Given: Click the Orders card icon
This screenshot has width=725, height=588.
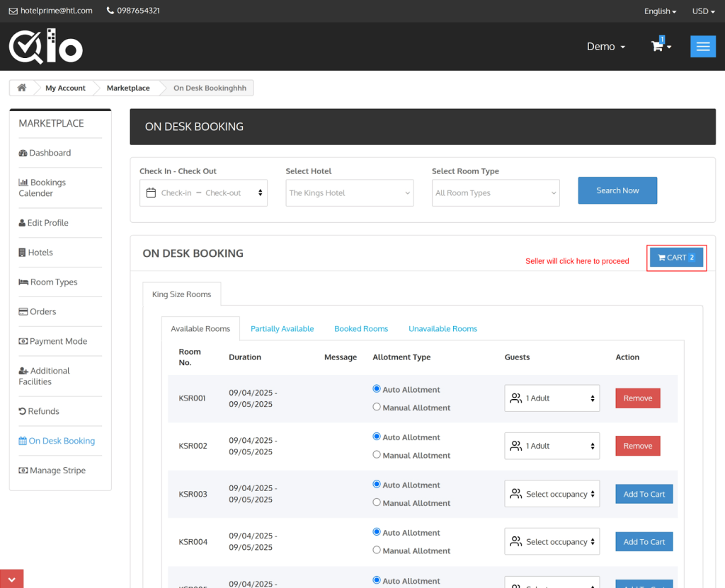Looking at the screenshot, I should [x=23, y=311].
